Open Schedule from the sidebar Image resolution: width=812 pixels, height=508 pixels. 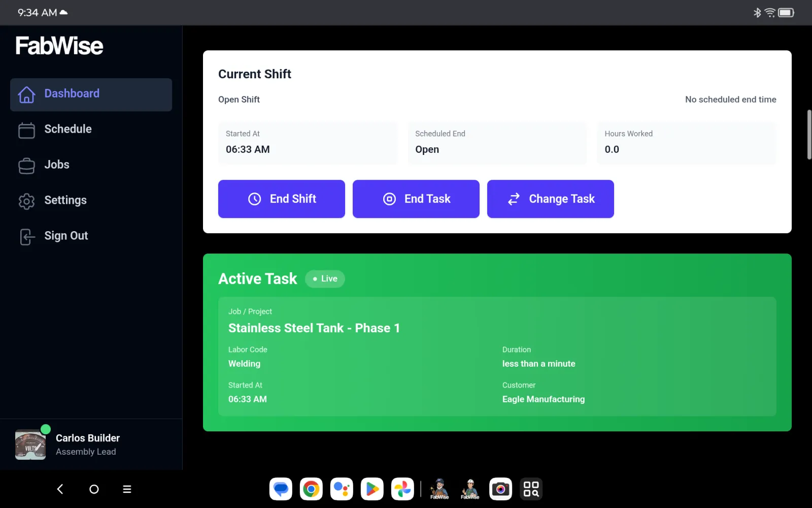67,130
